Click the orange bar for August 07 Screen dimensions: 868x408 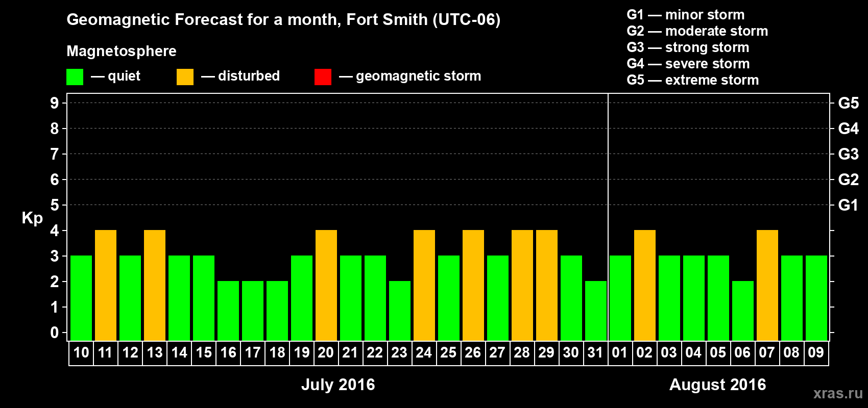click(767, 286)
